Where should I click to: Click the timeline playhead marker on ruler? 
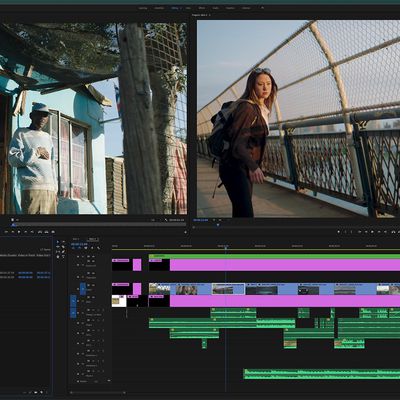pyautogui.click(x=226, y=247)
